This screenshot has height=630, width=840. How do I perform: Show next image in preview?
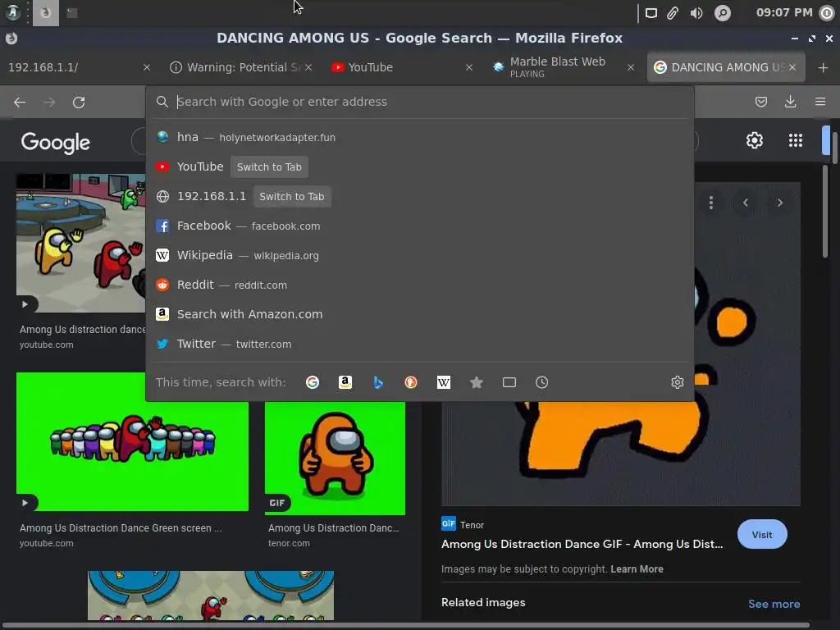click(780, 203)
